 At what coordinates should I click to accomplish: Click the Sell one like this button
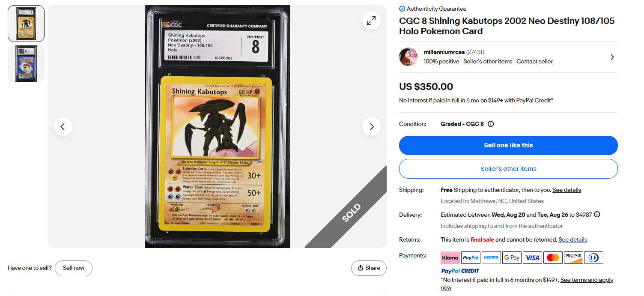coord(508,145)
